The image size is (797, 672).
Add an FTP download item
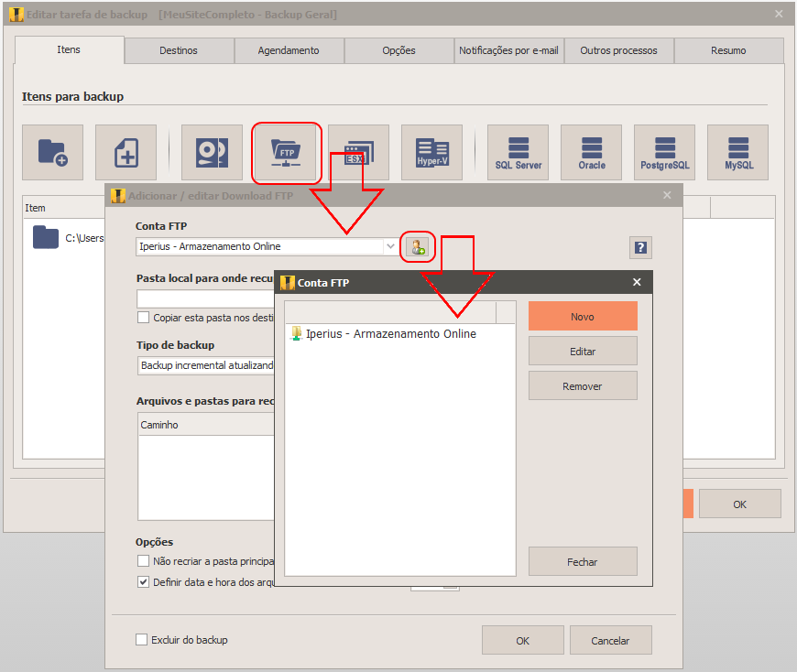click(286, 152)
